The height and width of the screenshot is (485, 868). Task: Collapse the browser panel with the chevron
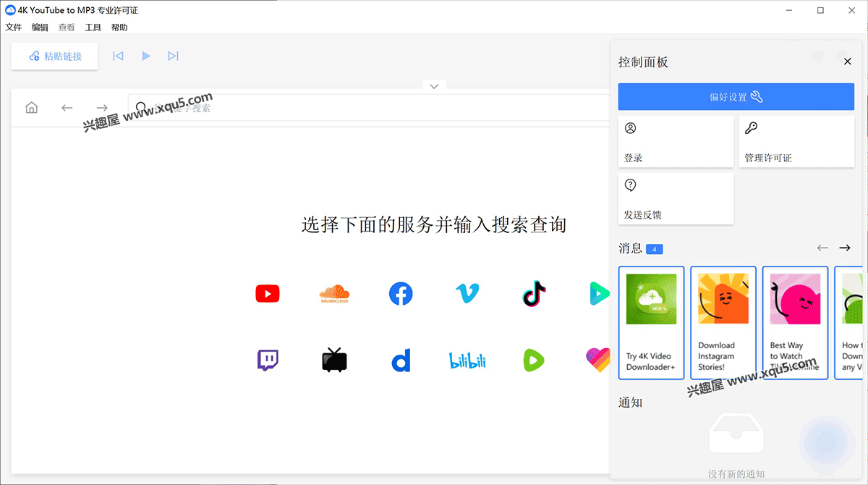[434, 86]
